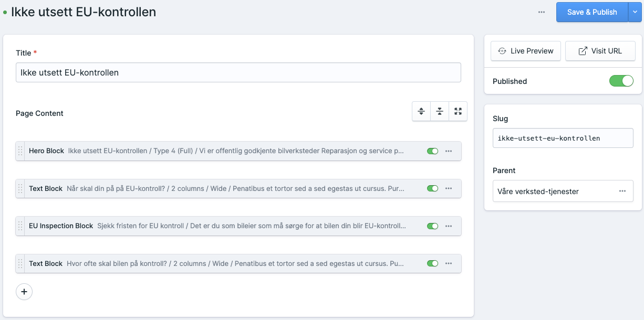Open Save & Publish dropdown arrow
The image size is (644, 320).
pos(635,12)
